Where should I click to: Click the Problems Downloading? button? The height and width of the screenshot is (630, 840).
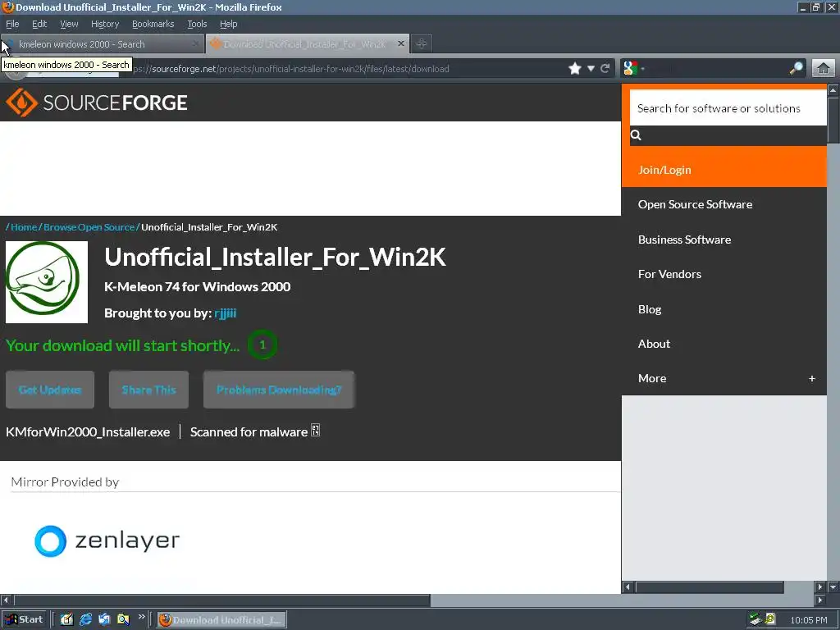tap(279, 390)
